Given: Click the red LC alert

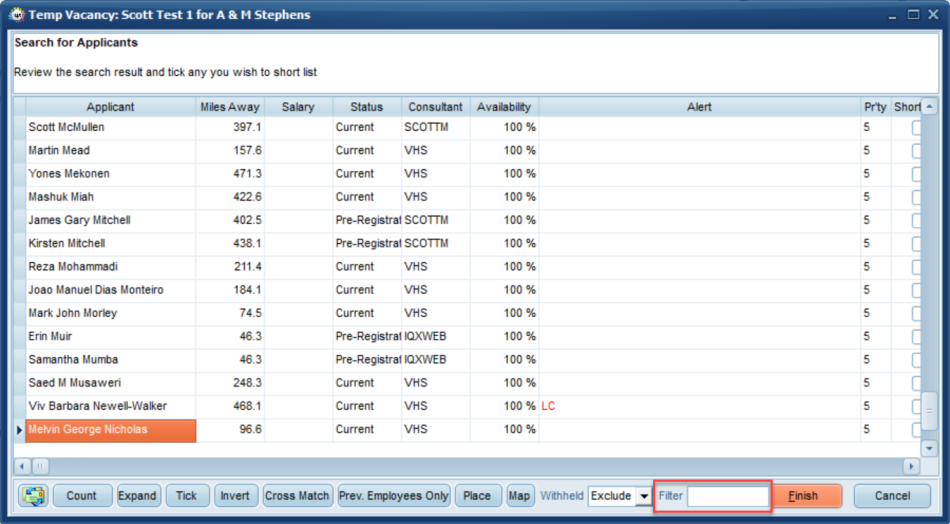Looking at the screenshot, I should point(548,406).
